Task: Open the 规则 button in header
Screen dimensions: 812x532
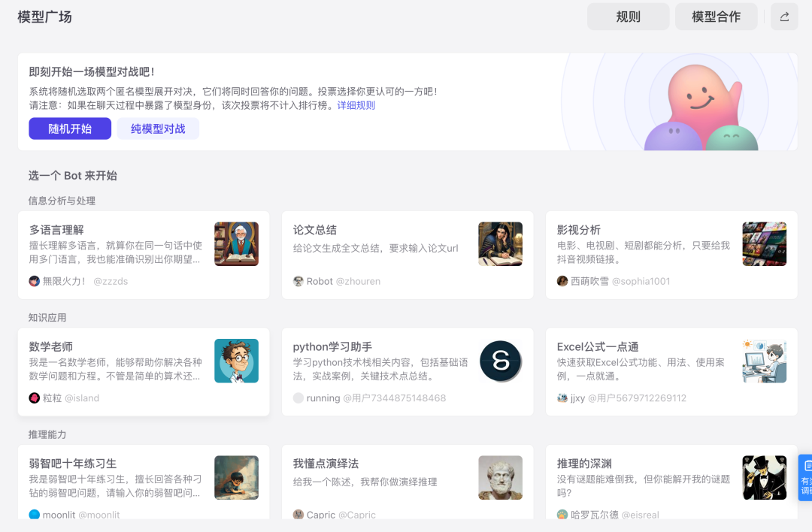Action: [628, 17]
